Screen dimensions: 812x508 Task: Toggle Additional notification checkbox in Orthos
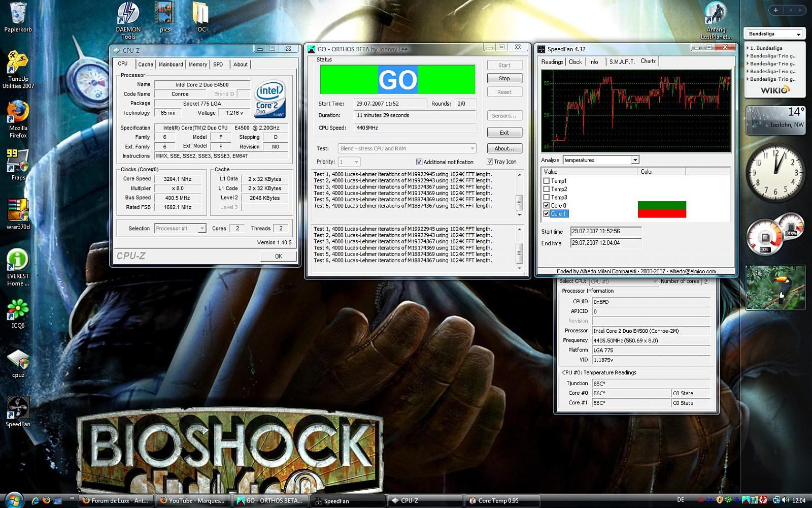pyautogui.click(x=419, y=162)
